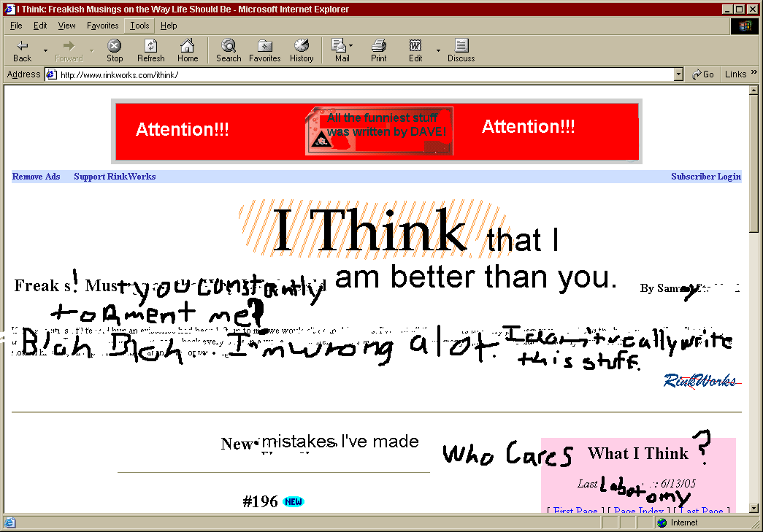Open the View menu
Screen dimensions: 763x532
(66, 26)
